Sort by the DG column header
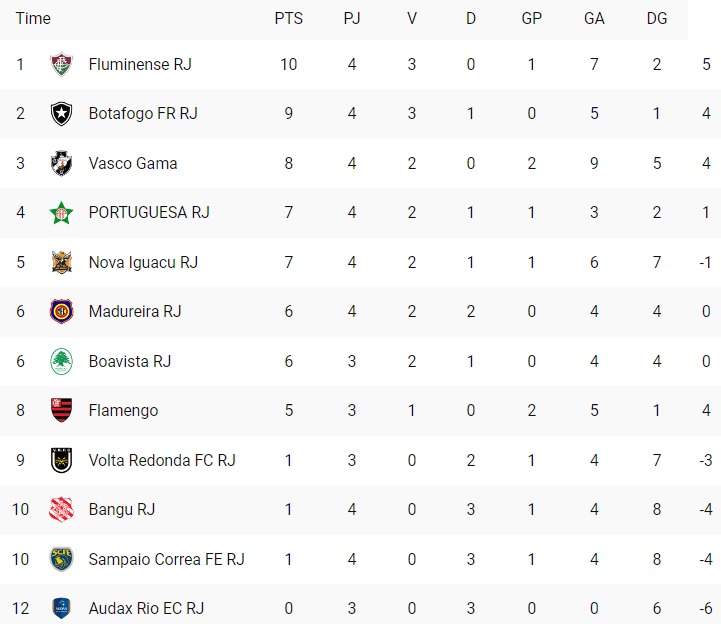This screenshot has height=624, width=721. click(x=657, y=18)
